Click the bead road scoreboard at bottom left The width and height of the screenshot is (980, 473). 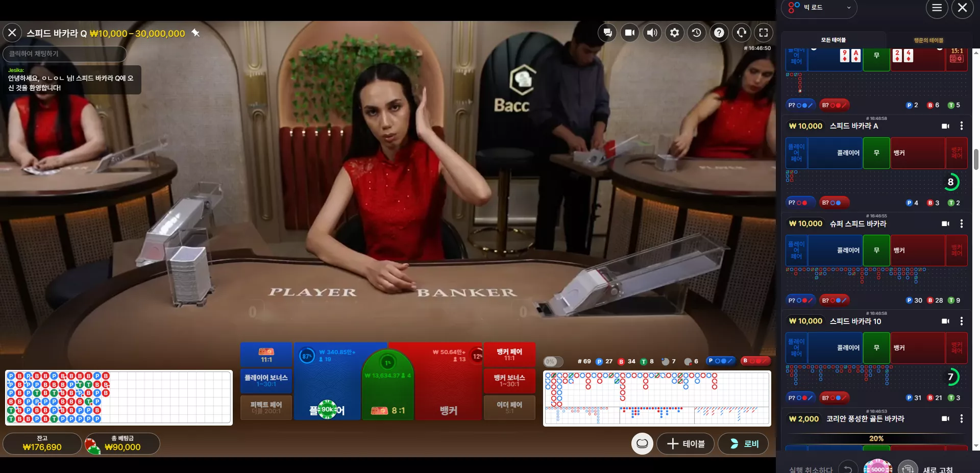tap(119, 397)
